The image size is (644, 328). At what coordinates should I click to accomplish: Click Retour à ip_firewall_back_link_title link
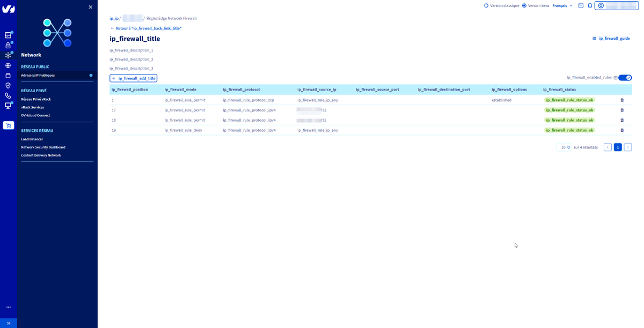pos(146,28)
